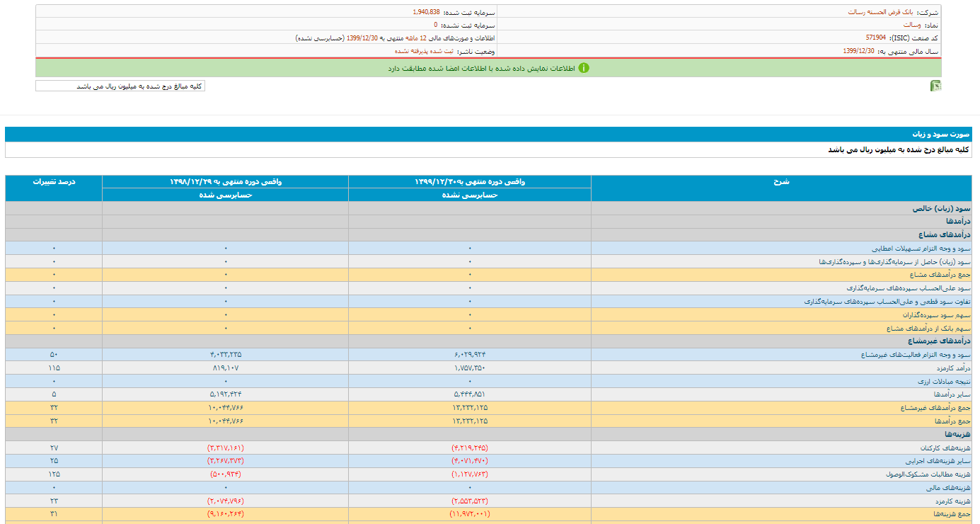Click the جمع هزینه‌ها total row label

pyautogui.click(x=952, y=514)
